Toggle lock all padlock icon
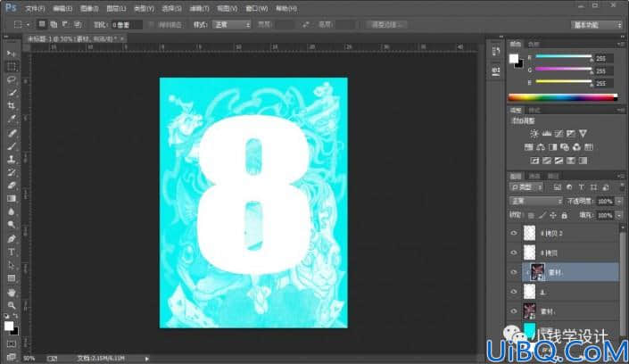 coord(565,216)
